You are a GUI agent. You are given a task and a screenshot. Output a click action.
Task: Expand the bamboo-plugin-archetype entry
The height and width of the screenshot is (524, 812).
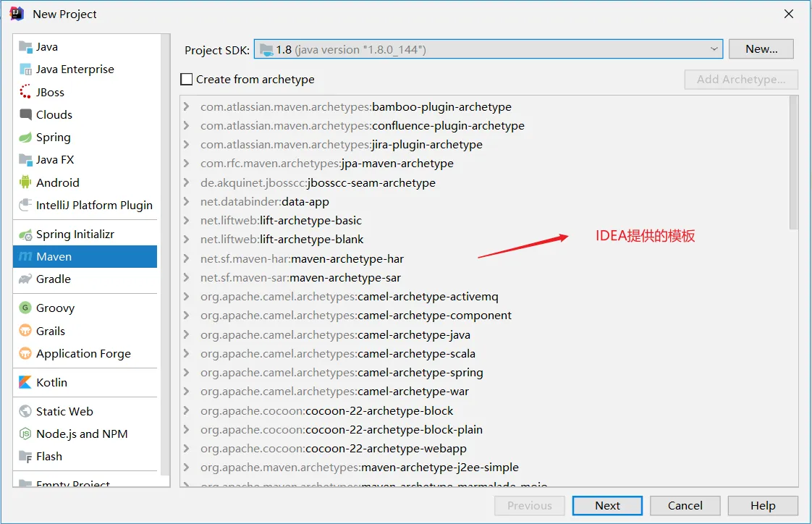[x=187, y=107]
